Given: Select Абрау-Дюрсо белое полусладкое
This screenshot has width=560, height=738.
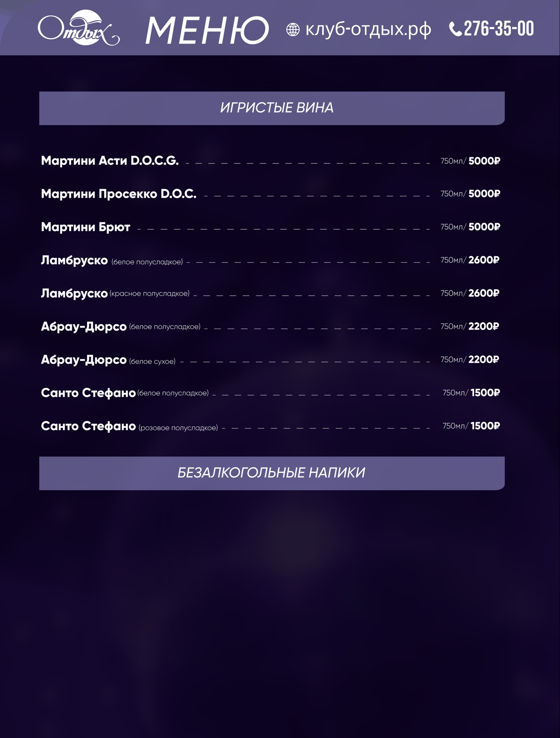Looking at the screenshot, I should click(120, 327).
